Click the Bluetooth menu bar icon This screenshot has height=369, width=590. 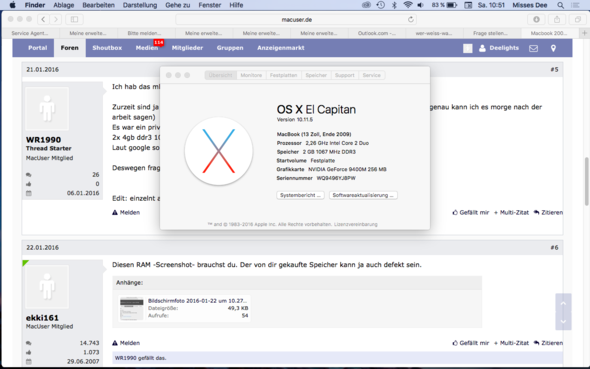(394, 5)
